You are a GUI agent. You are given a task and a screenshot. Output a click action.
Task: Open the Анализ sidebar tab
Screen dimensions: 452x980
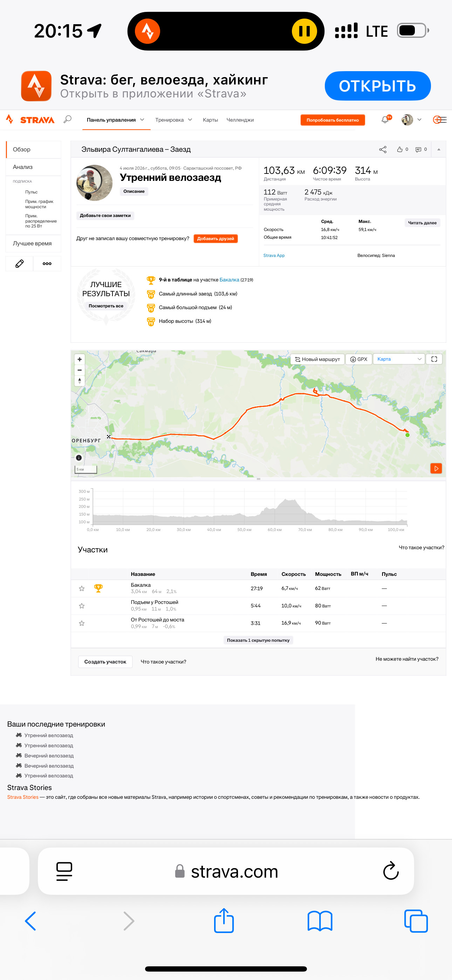point(34,167)
